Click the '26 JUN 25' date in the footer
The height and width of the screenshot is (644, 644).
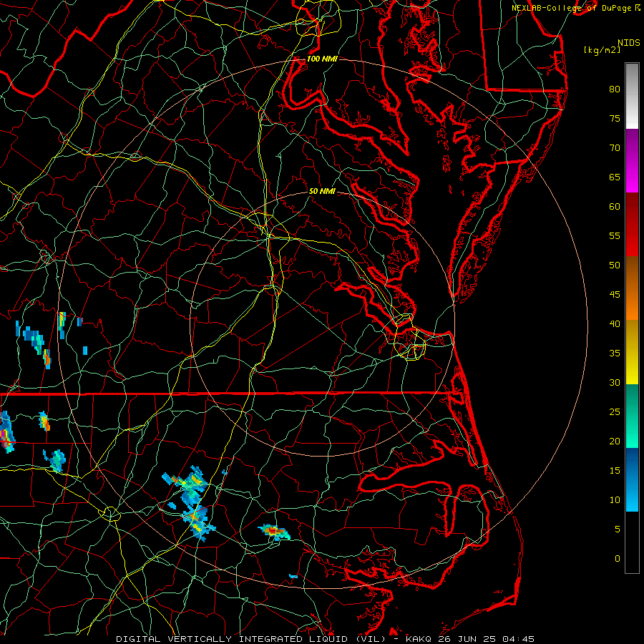click(x=466, y=639)
